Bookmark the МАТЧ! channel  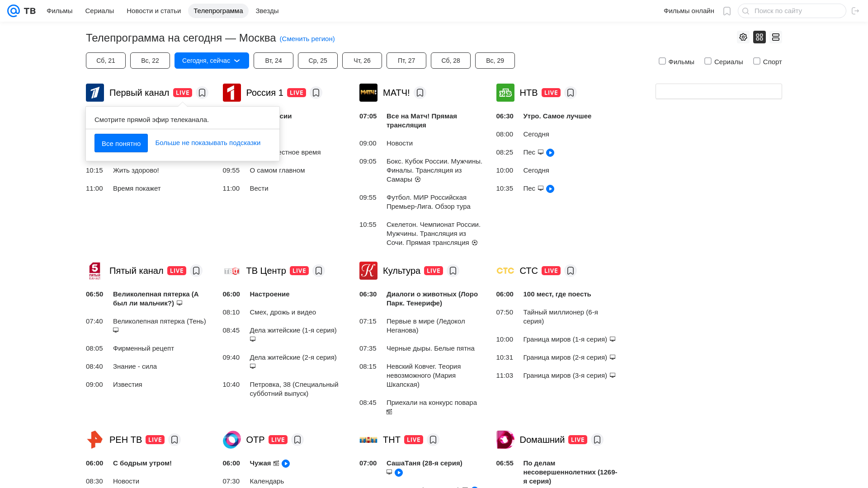(x=420, y=93)
